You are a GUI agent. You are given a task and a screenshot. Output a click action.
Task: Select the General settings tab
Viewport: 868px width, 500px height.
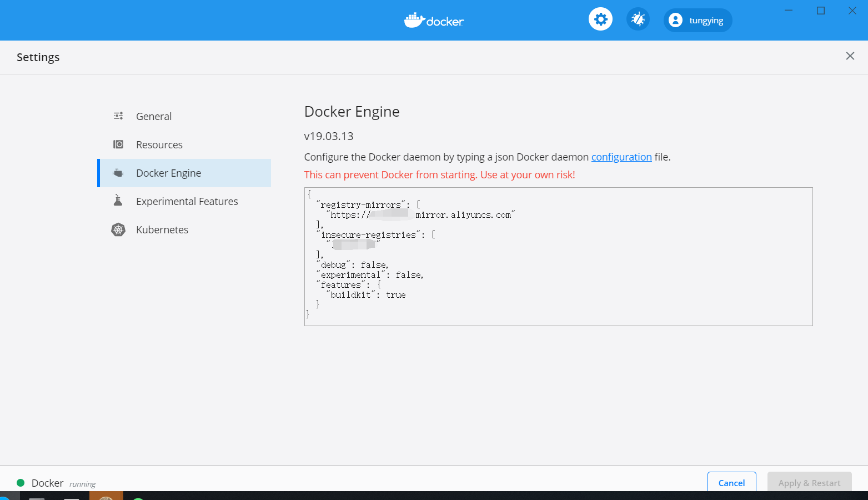point(184,116)
